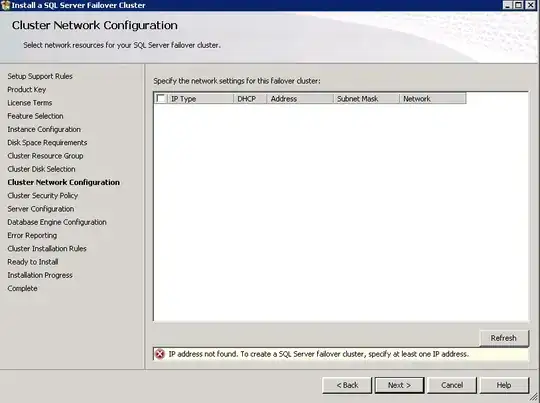
Task: Click the DHCP column header
Action: pyautogui.click(x=250, y=99)
